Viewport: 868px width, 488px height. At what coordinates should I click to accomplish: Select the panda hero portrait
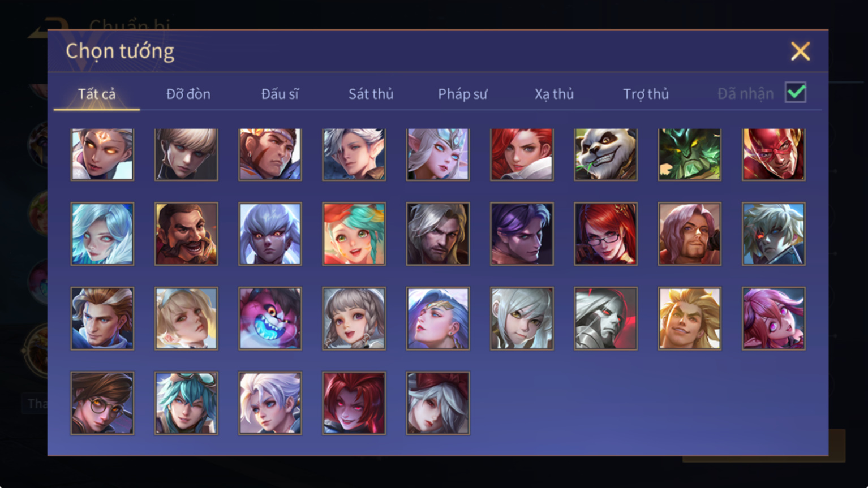(x=605, y=154)
